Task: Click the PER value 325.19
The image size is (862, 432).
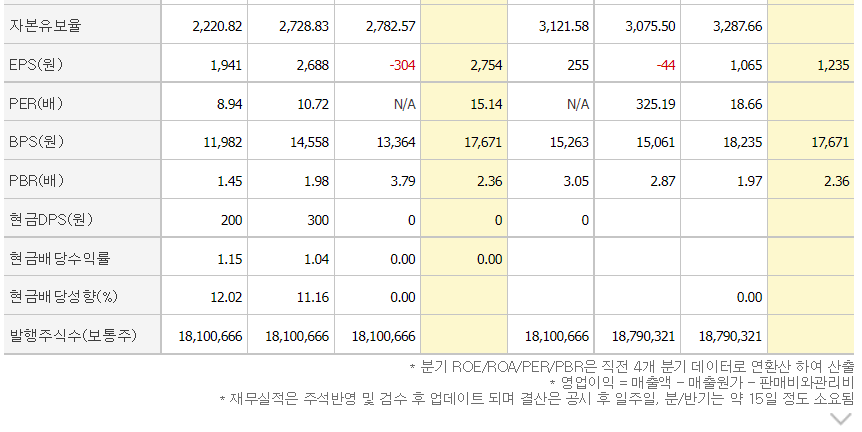Action: (656, 104)
